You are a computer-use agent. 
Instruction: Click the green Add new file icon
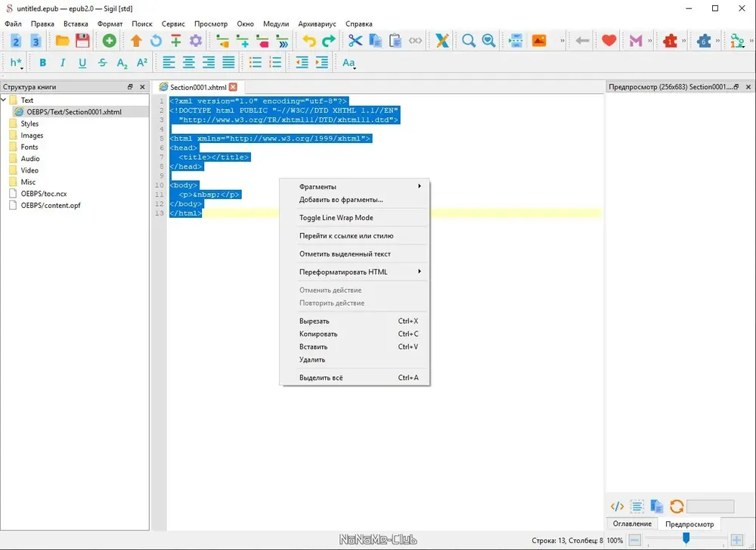click(x=110, y=41)
